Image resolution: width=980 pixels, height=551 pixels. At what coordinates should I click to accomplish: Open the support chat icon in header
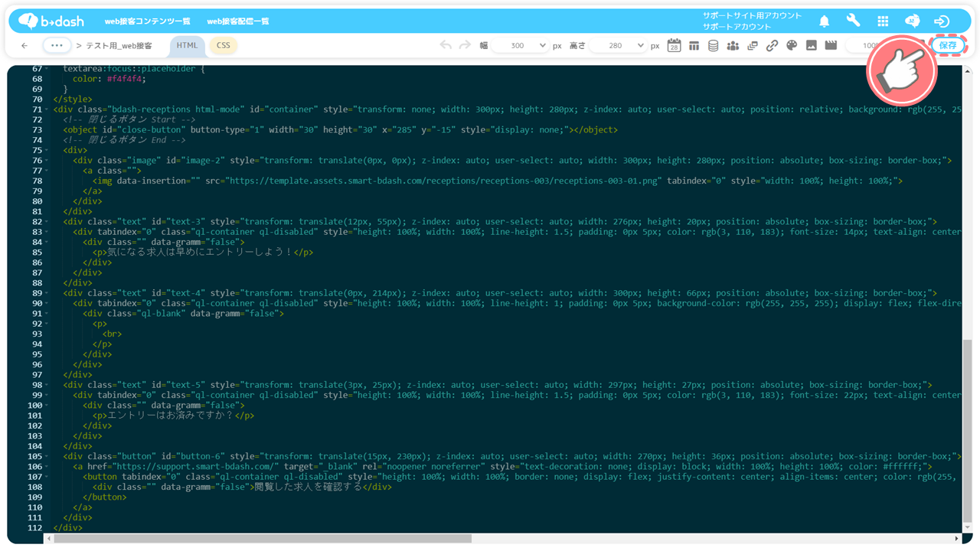[912, 21]
